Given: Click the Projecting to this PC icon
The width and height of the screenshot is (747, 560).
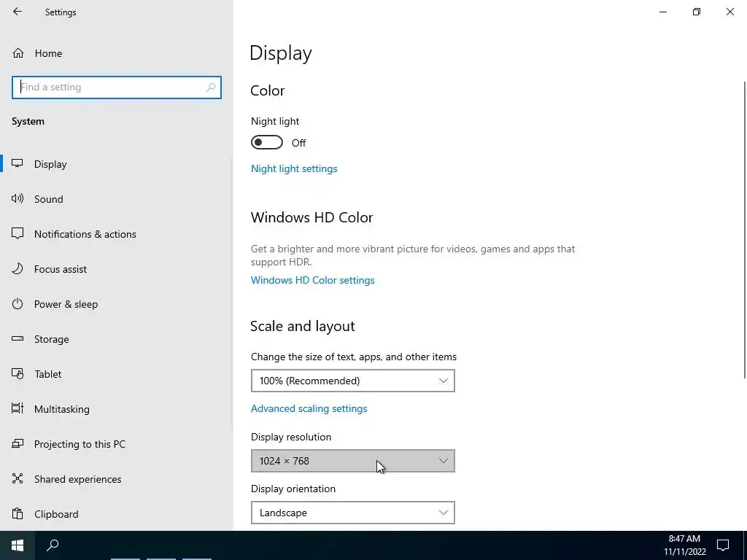Looking at the screenshot, I should 18,444.
